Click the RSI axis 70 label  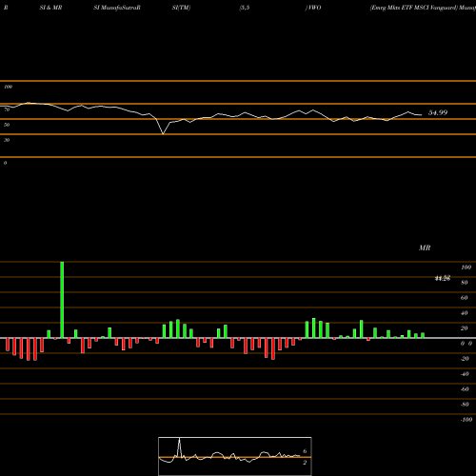pos(7,109)
